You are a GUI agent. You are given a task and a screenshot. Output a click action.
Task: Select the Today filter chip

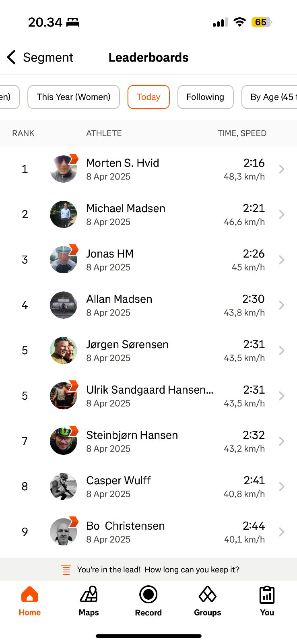[x=148, y=97]
